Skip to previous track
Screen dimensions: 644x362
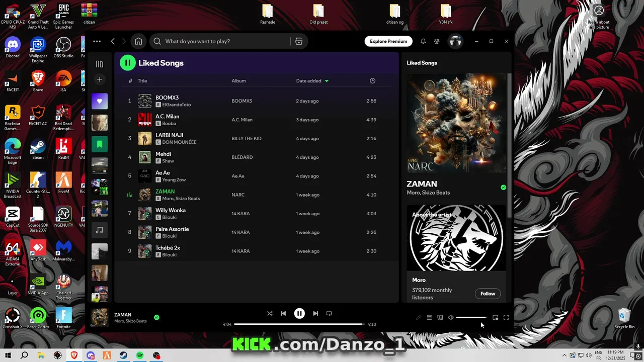pyautogui.click(x=283, y=313)
